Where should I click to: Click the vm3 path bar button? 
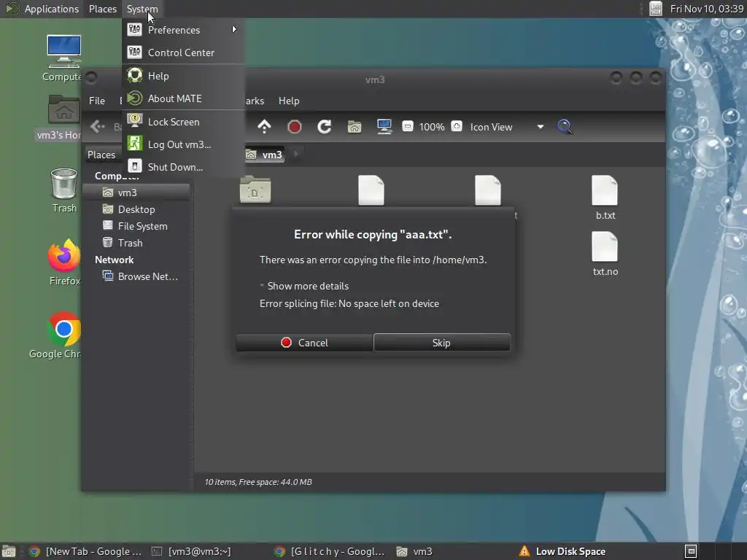[x=264, y=155]
